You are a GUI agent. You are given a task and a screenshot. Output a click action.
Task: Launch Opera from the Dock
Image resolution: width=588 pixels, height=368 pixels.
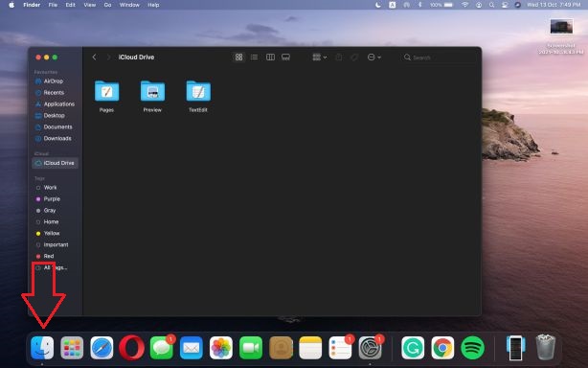coord(131,348)
